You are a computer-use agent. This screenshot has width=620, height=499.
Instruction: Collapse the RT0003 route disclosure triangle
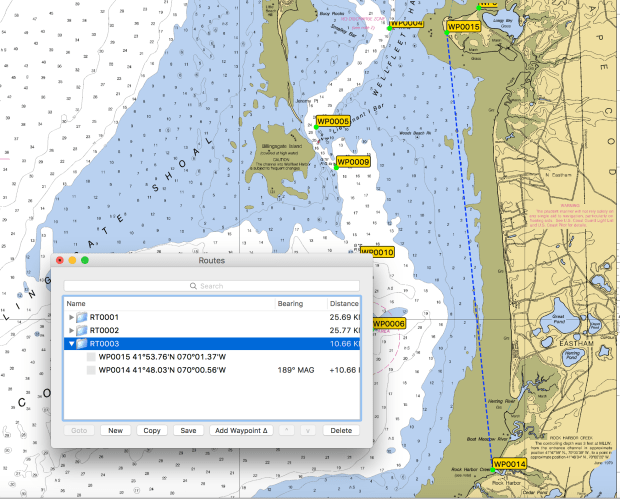[71, 343]
